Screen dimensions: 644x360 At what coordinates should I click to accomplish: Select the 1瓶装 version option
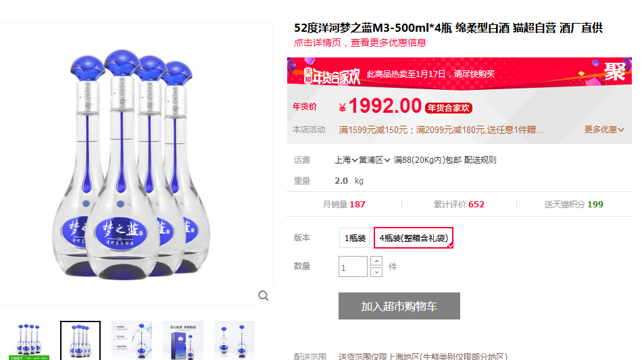click(x=355, y=238)
